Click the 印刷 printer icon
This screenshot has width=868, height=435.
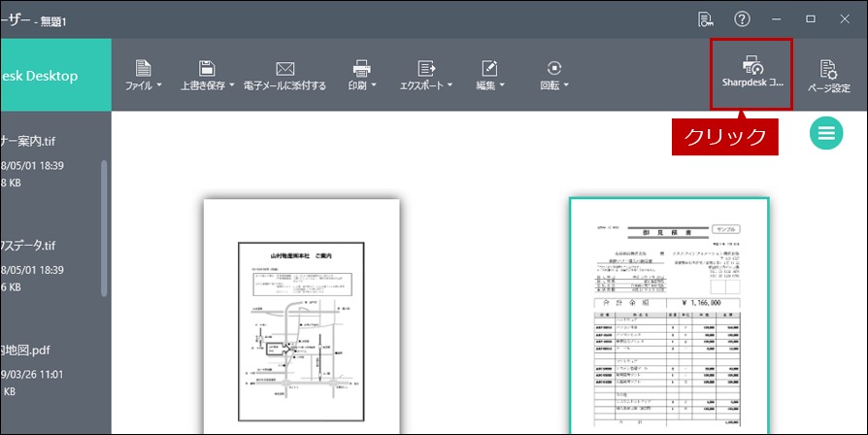pos(361,68)
